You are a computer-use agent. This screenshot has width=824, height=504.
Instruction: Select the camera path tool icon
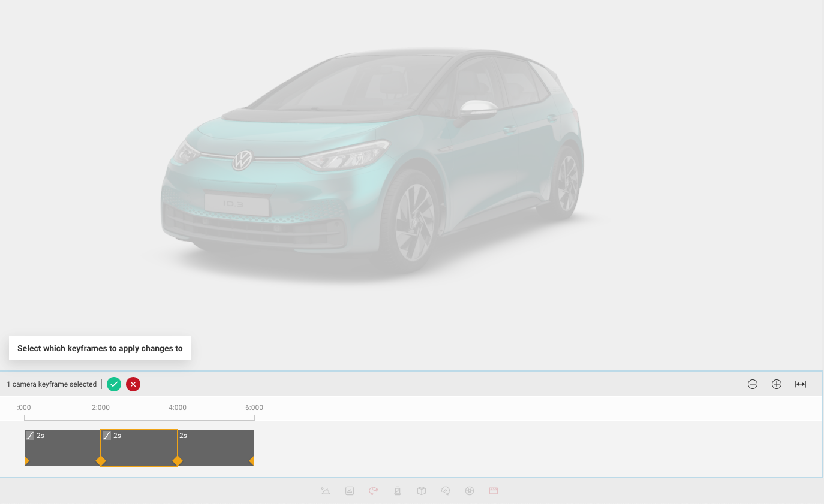point(374,491)
